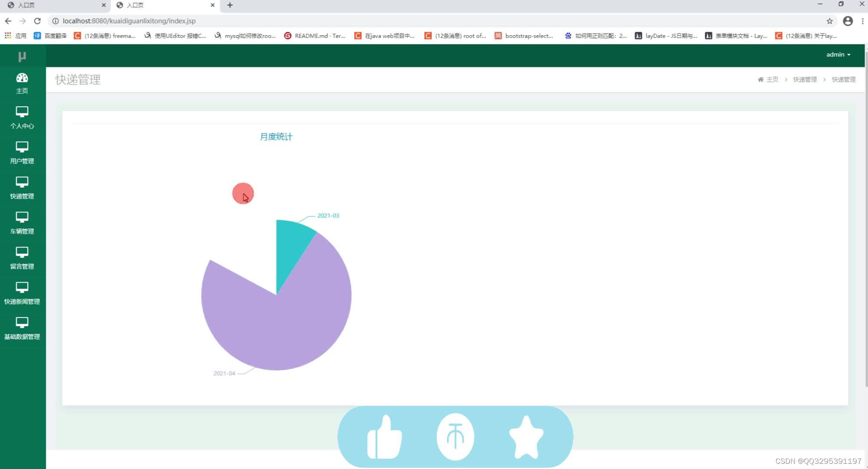This screenshot has width=868, height=469.
Task: Bookmark this page with the star icon
Action: [x=829, y=21]
